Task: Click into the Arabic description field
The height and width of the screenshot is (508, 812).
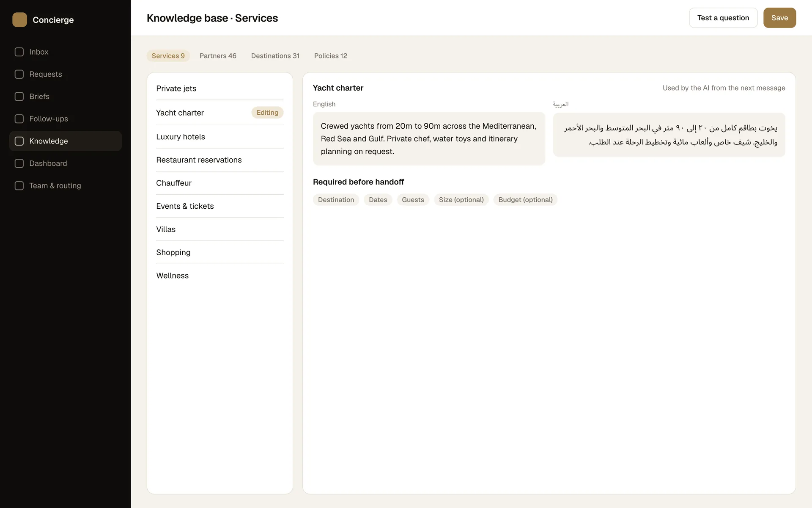Action: 669,135
